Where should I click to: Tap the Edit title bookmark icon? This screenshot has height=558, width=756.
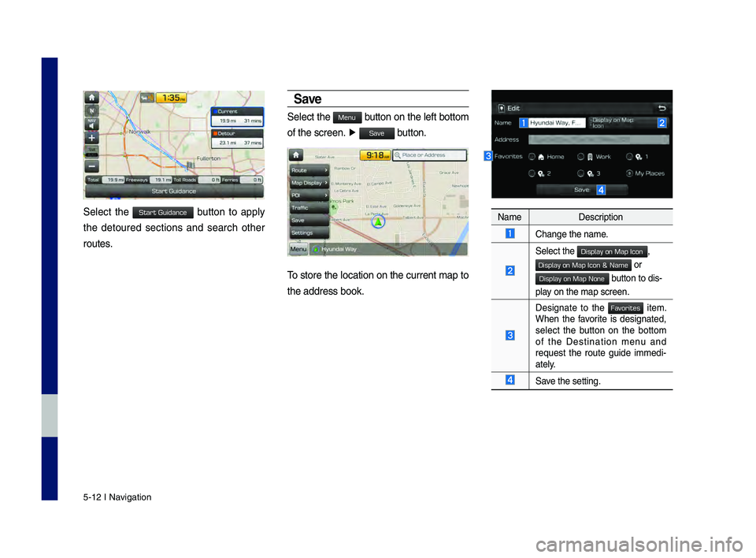[502, 108]
